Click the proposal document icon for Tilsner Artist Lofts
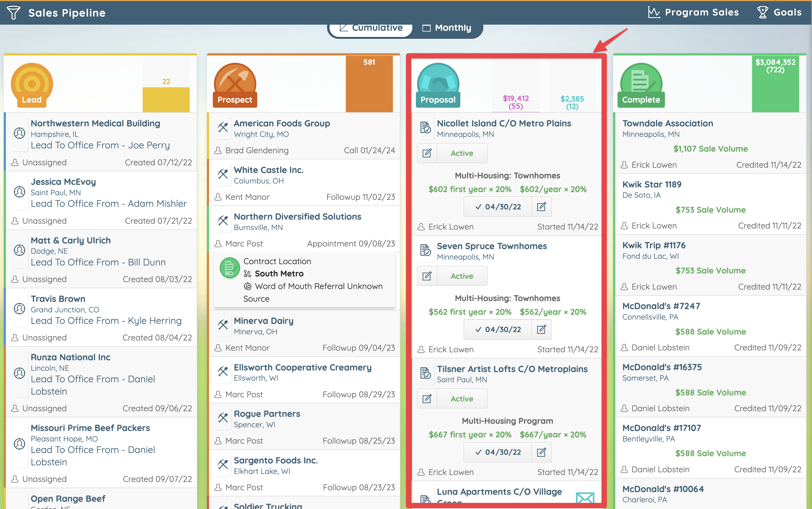812x509 pixels. [x=426, y=373]
